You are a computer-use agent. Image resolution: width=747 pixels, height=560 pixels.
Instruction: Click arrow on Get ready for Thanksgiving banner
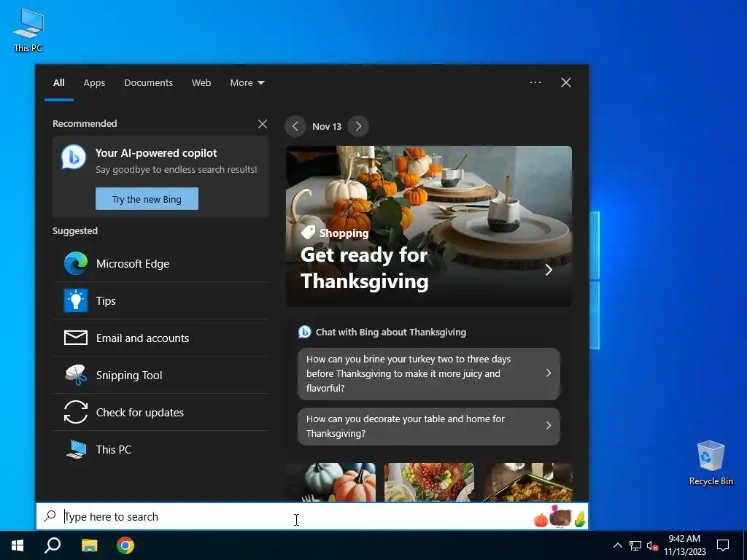pyautogui.click(x=549, y=270)
